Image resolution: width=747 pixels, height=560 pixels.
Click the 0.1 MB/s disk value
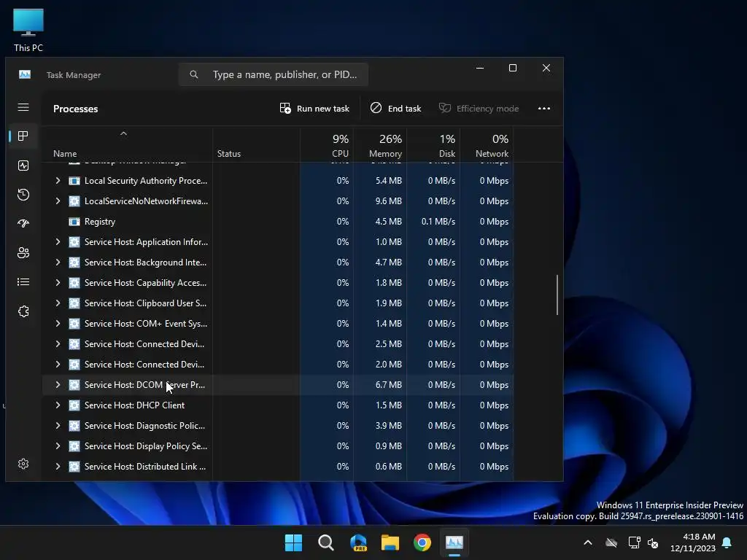tap(438, 222)
